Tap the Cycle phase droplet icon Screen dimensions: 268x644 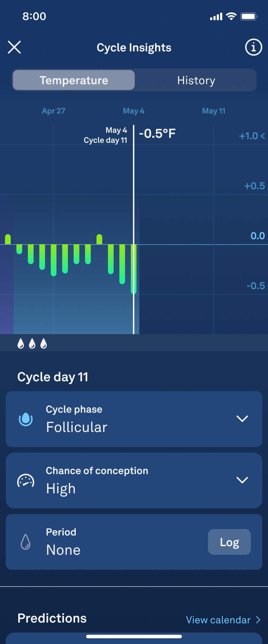click(x=26, y=419)
